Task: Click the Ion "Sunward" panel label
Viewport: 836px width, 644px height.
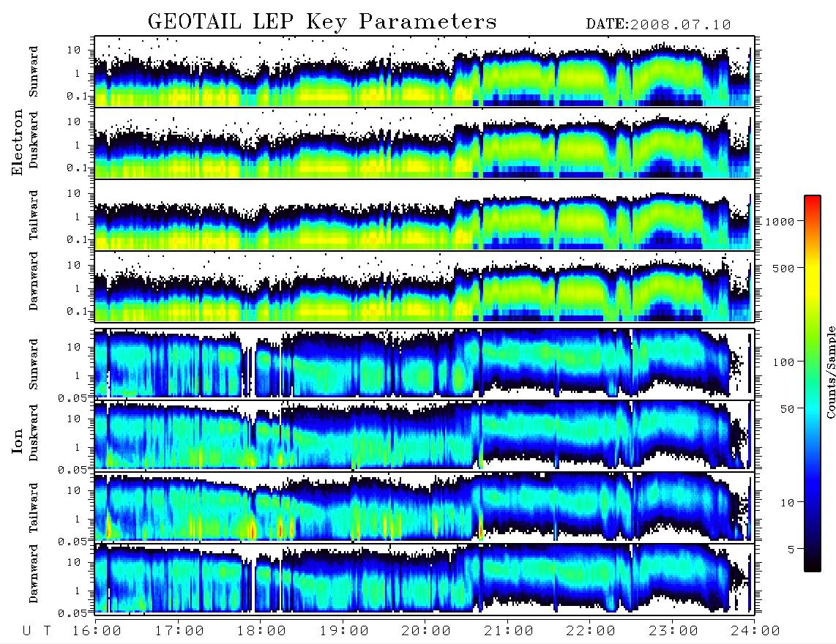Action: 34,364
